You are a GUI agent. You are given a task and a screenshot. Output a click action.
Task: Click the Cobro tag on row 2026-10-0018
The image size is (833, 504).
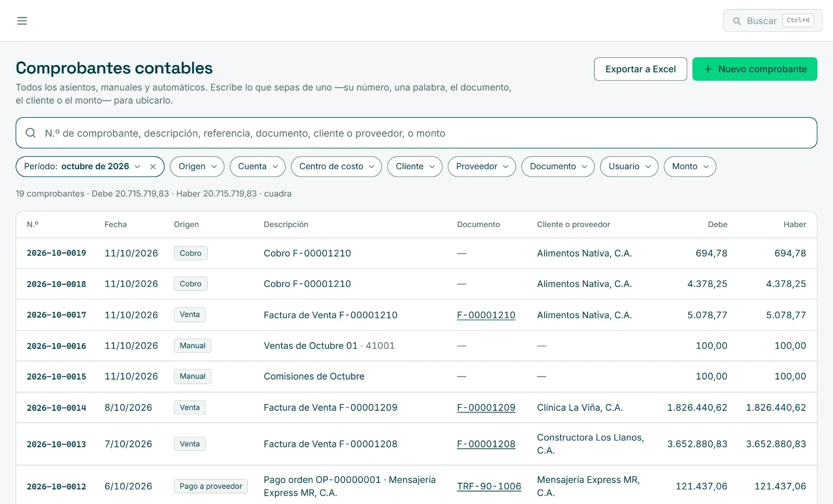[x=191, y=284]
